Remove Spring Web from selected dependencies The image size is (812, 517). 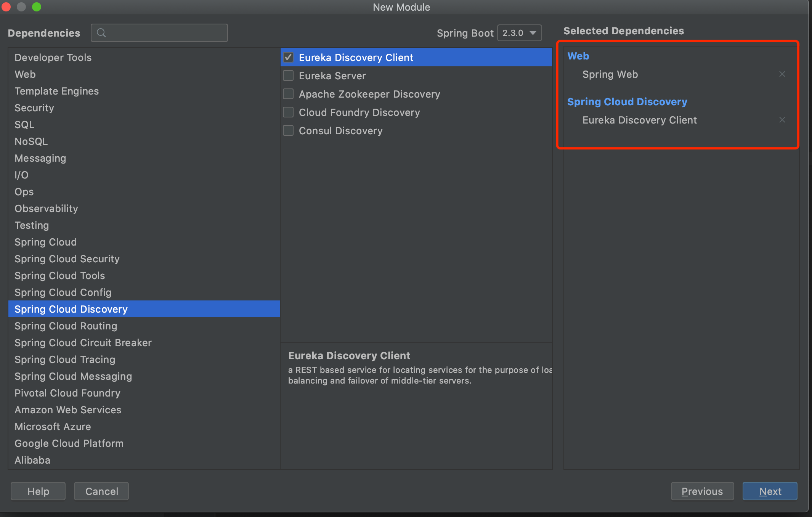click(x=782, y=74)
